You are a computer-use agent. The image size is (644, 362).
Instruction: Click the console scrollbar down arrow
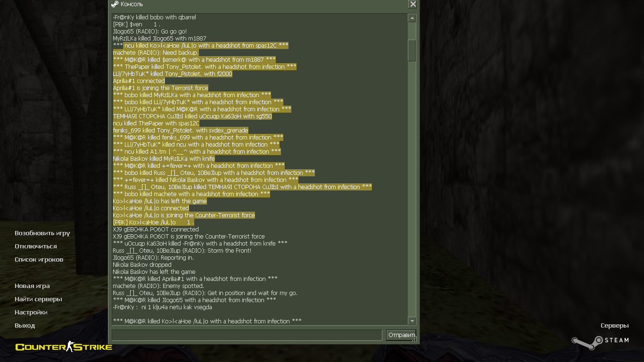tap(412, 321)
